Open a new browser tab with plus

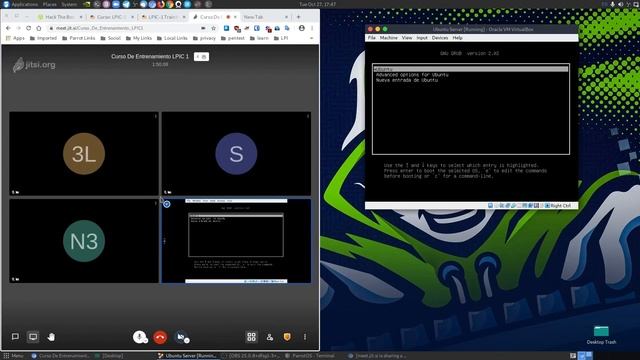pos(298,17)
